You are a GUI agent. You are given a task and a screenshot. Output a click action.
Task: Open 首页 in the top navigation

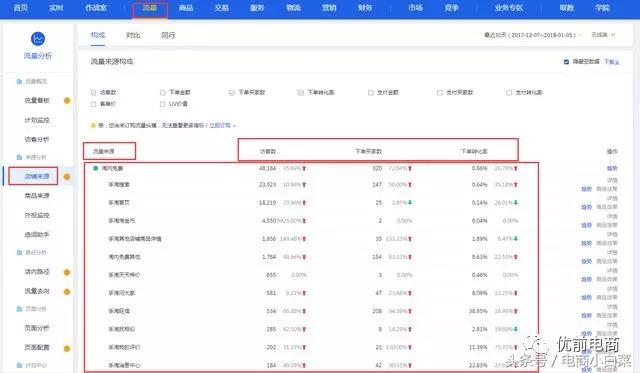(20, 8)
